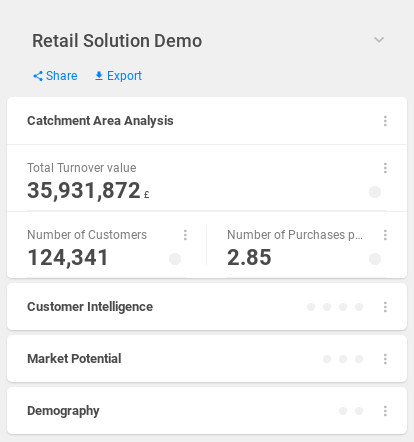The width and height of the screenshot is (414, 442).
Task: Select the 35,931,872 turnover figure
Action: [x=84, y=190]
